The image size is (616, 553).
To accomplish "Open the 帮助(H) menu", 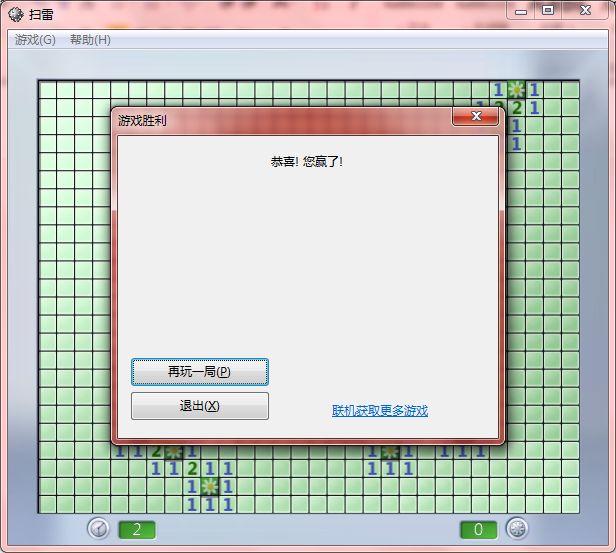I will tap(90, 40).
